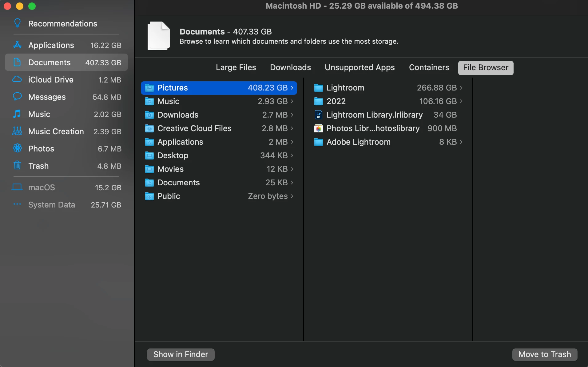Select the Music Creation sidebar text
The image size is (588, 367).
coord(56,131)
